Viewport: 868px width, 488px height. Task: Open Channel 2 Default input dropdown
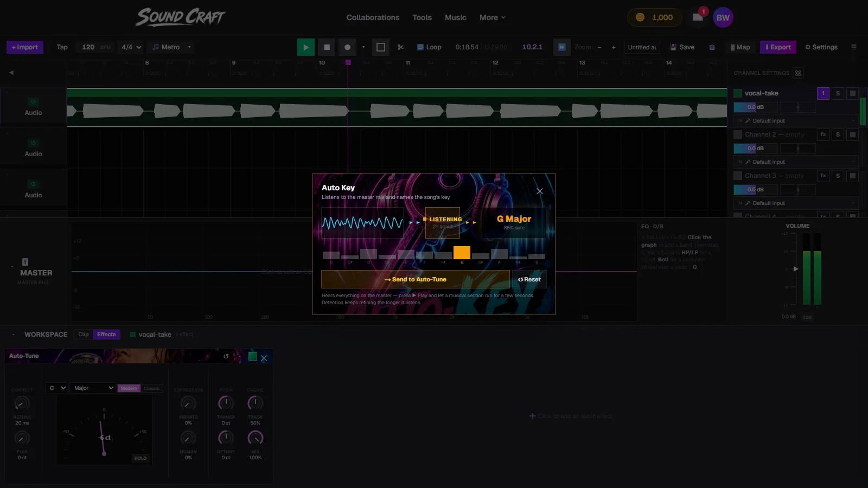[x=796, y=162]
